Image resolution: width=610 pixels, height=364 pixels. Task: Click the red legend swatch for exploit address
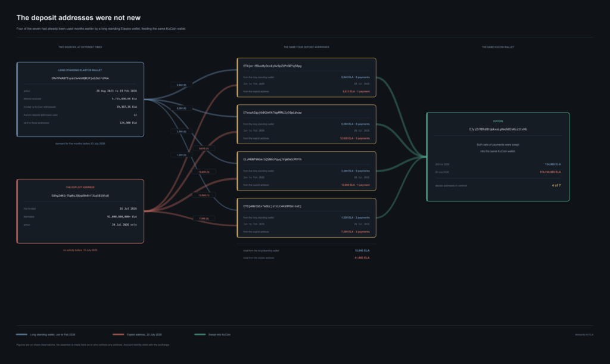(x=119, y=334)
